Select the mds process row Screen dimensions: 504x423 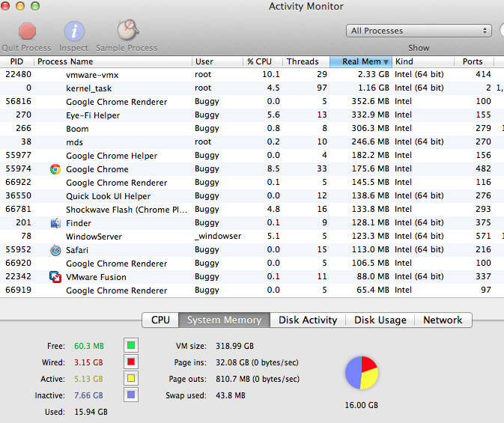click(252, 142)
